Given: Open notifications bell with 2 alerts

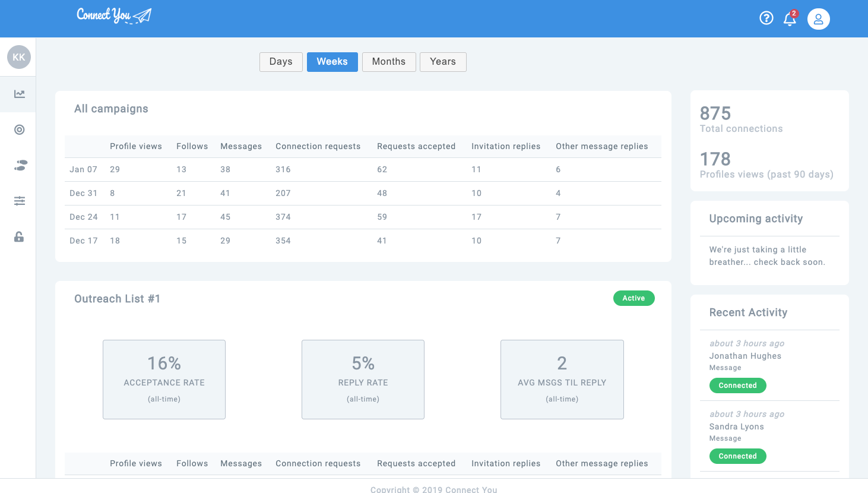Looking at the screenshot, I should [x=790, y=18].
